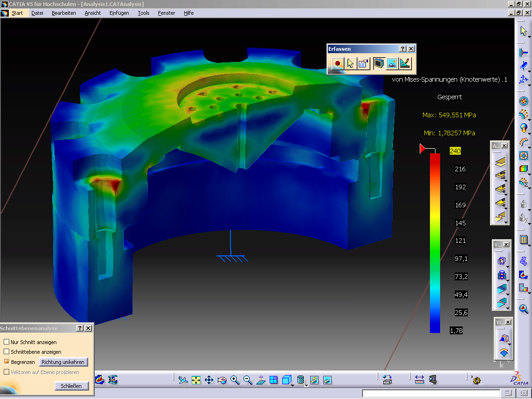Click the rainbow-striped cube icon
The image size is (532, 399).
[x=524, y=169]
